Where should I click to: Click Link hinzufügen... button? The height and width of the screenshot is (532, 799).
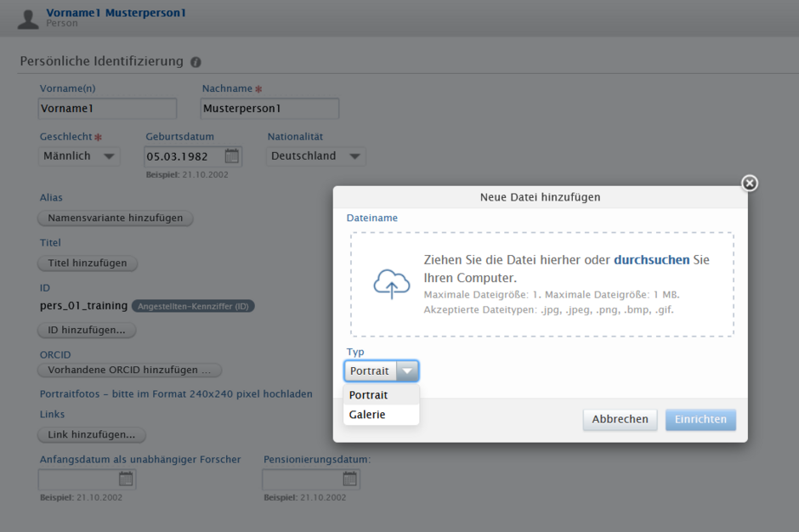point(92,434)
